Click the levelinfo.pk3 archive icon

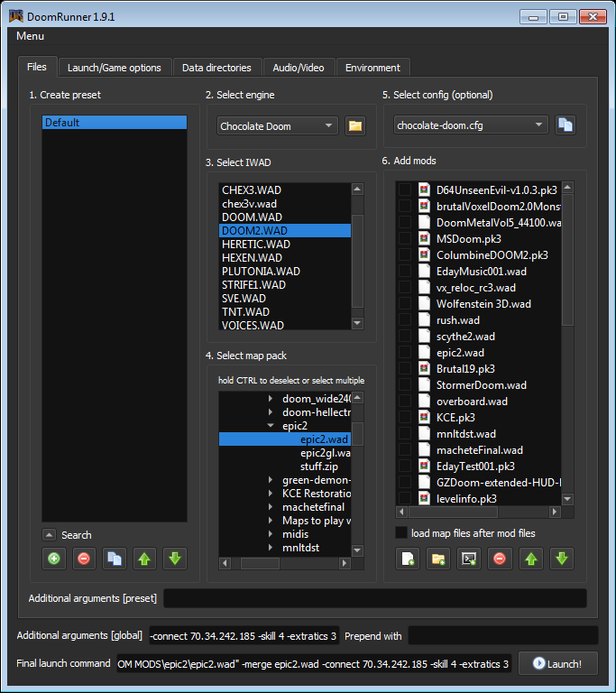coord(424,498)
